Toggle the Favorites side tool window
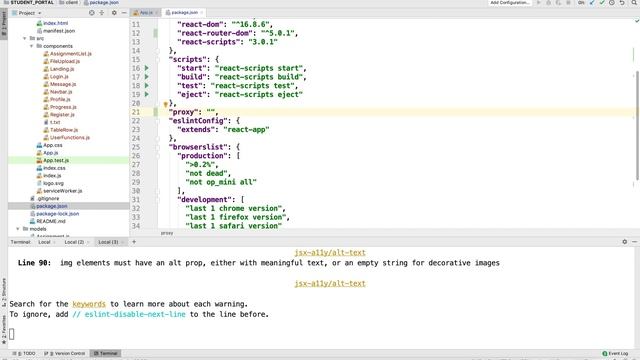 [x=4, y=329]
